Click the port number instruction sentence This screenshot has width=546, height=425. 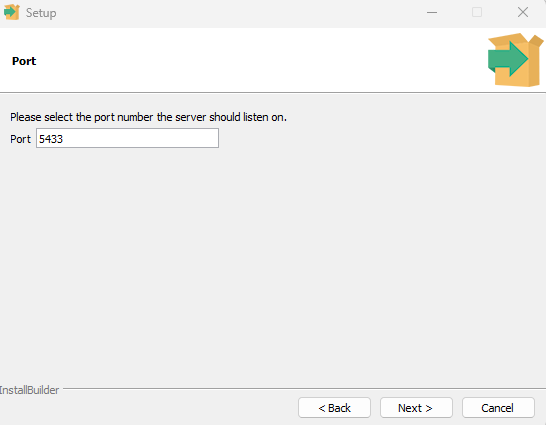point(148,117)
